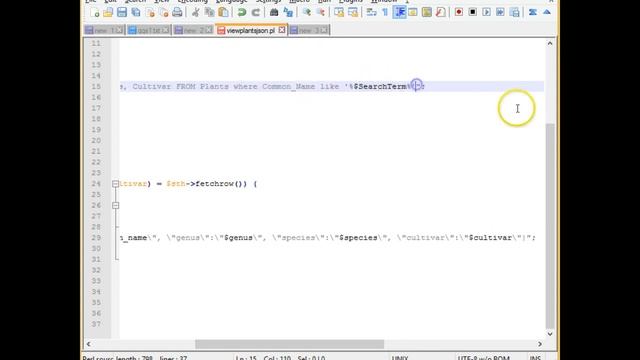Cut the selection with scissors icon
The image size is (640, 360).
pyautogui.click(x=196, y=12)
